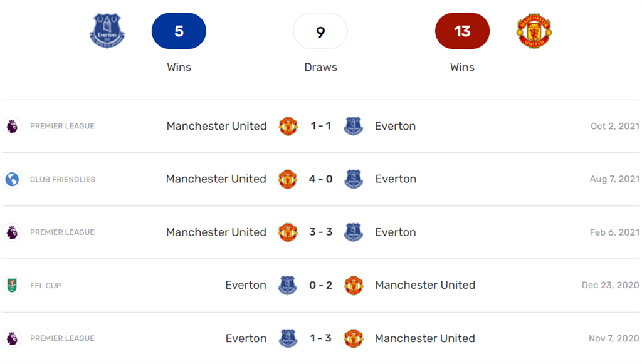Click the Dec 23, 2020 match date
Screen dimensions: 642x364
(610, 286)
